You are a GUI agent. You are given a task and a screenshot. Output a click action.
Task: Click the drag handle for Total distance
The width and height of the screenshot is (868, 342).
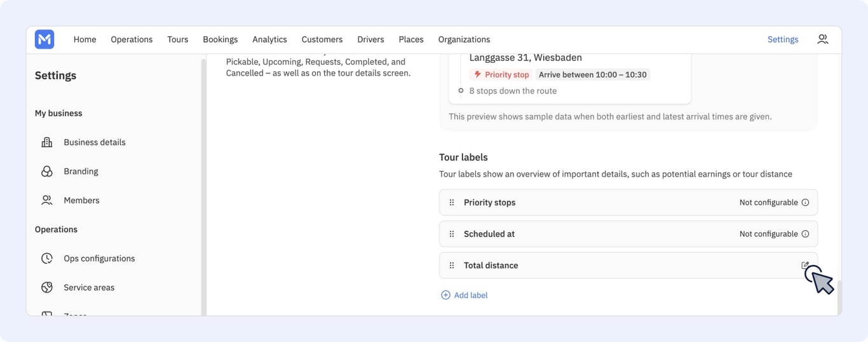point(452,266)
